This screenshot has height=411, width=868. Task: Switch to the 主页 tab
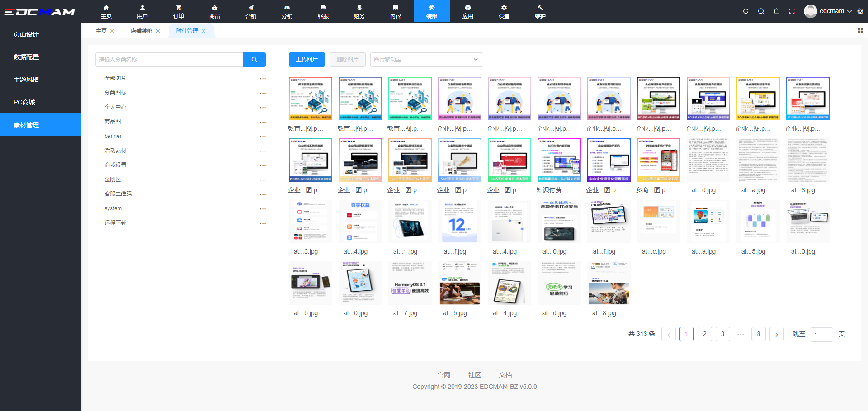[101, 31]
